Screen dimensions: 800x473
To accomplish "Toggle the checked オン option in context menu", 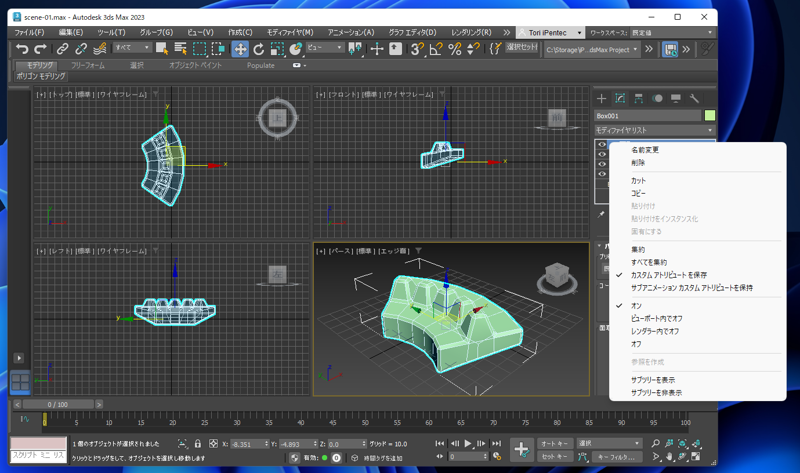I will (636, 306).
